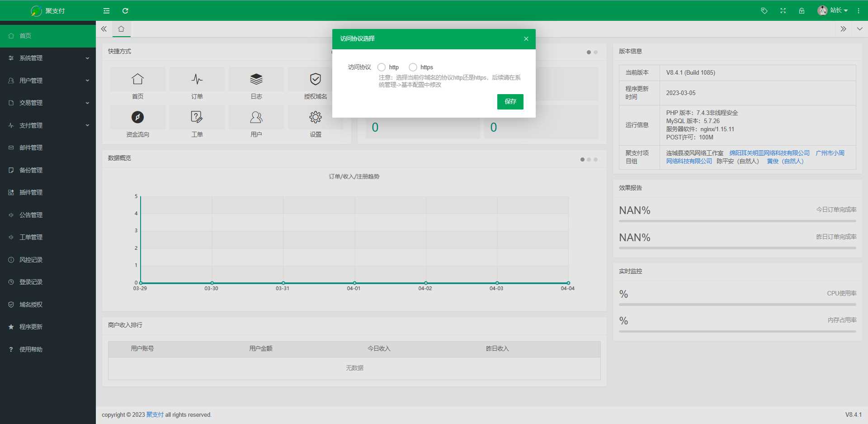Open 邮件管理 from the sidebar
The height and width of the screenshot is (424, 868).
pos(48,148)
